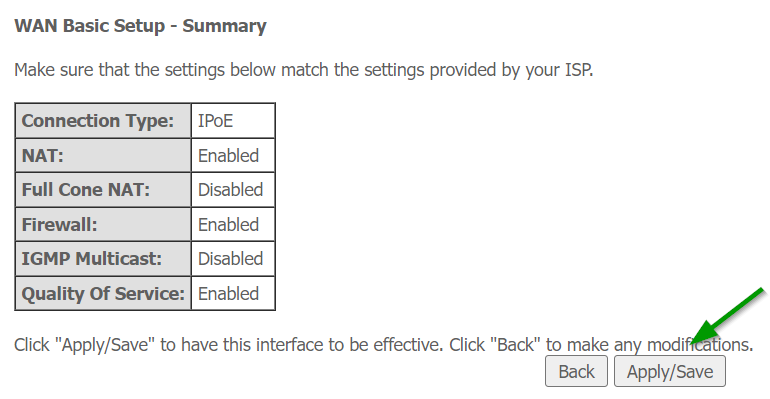Click Disabled value next to IGMP Multicast
Screen dimensions: 770x399
233,259
